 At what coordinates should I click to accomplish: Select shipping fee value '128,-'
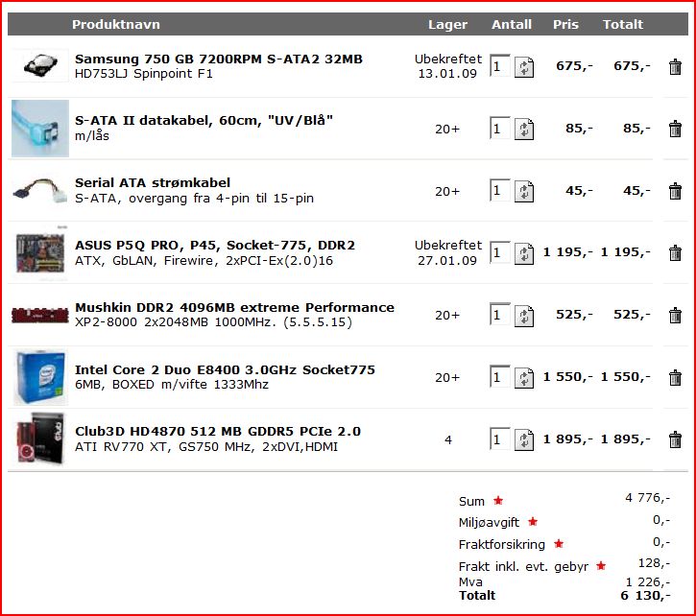click(x=655, y=563)
